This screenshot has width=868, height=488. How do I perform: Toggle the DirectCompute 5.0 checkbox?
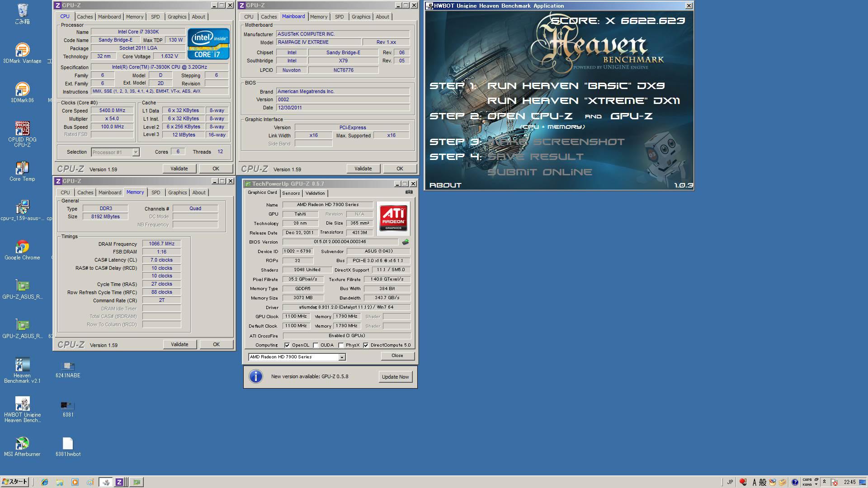(x=366, y=345)
